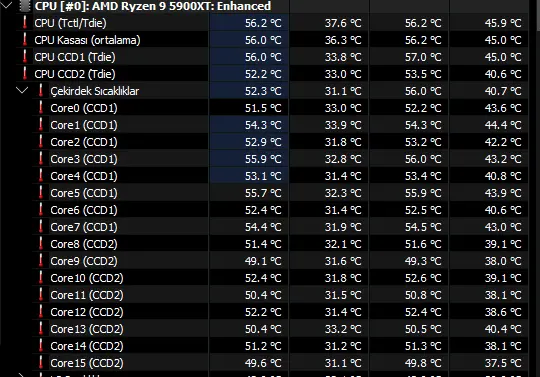Click thermometer icon of Core10 (CCD2)

click(41, 277)
